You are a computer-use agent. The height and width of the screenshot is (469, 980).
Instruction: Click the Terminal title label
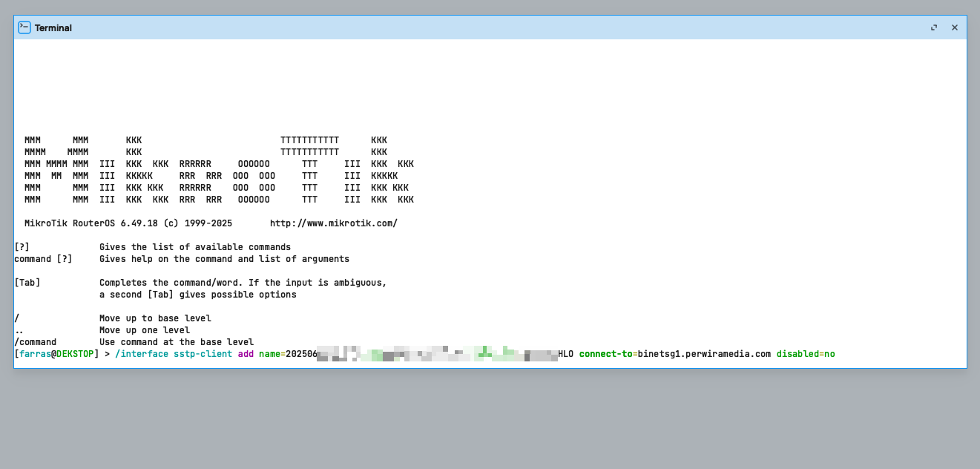[53, 28]
